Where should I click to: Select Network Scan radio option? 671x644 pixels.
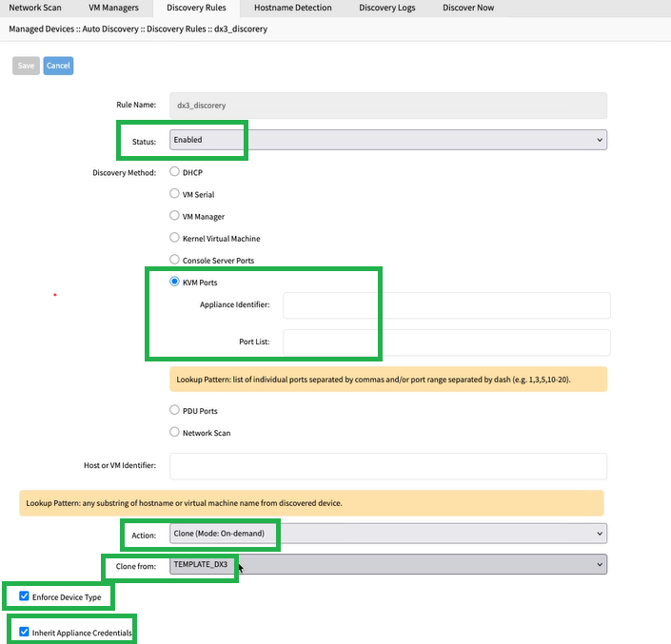pyautogui.click(x=174, y=432)
